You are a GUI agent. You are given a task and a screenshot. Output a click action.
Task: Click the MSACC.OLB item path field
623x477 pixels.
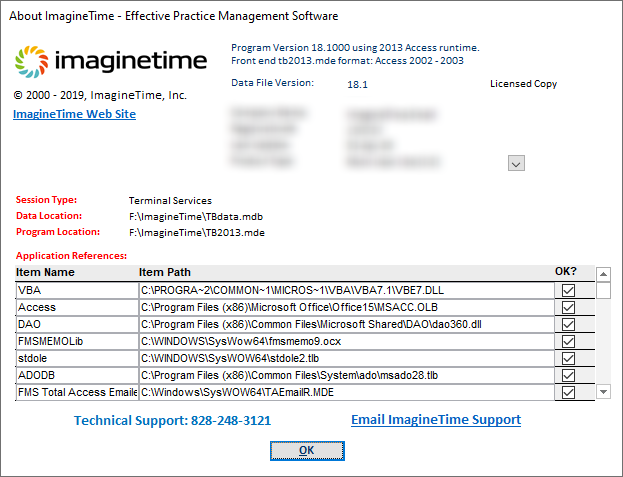click(347, 307)
